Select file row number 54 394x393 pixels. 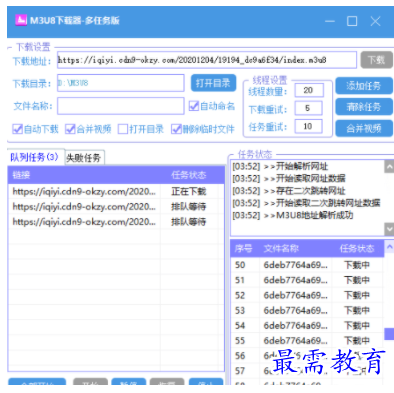click(x=307, y=325)
